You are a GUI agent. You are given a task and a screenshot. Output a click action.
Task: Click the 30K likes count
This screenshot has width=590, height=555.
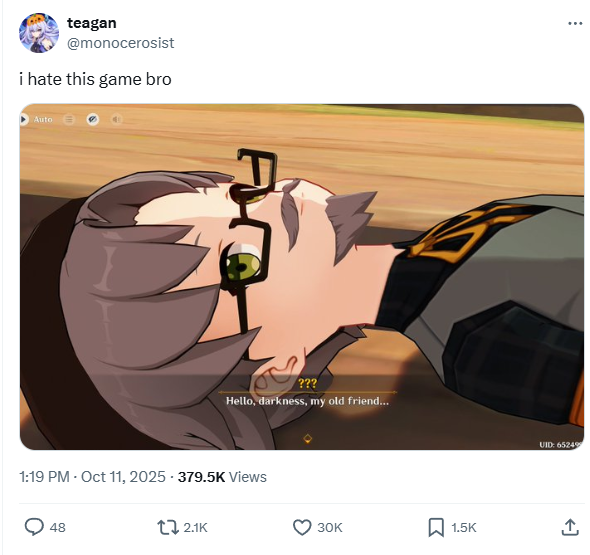(330, 528)
